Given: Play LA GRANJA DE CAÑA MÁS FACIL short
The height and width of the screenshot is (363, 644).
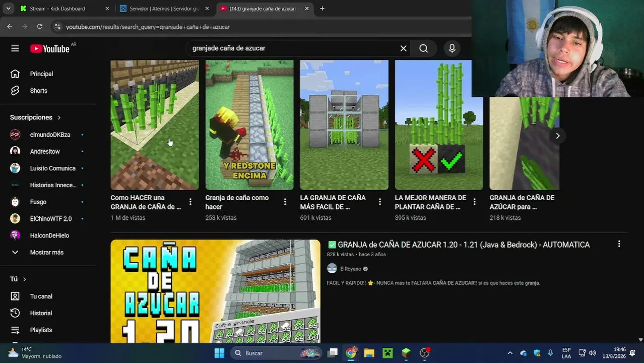Looking at the screenshot, I should tap(344, 125).
